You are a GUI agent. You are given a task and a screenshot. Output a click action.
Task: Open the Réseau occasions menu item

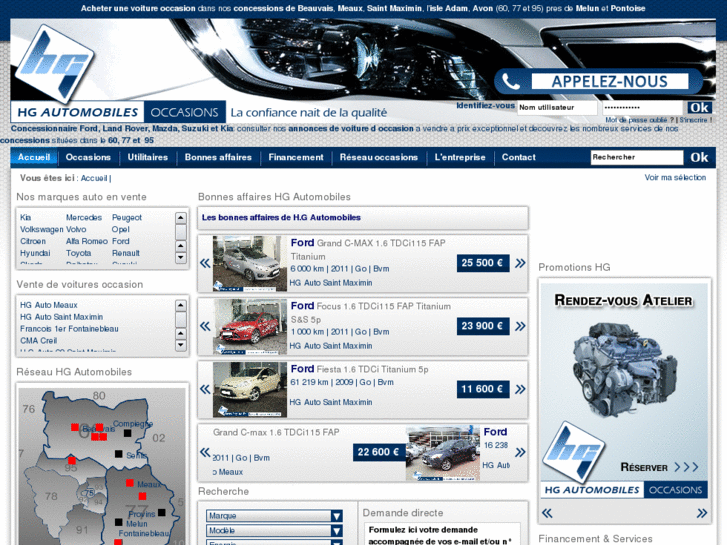pos(379,157)
